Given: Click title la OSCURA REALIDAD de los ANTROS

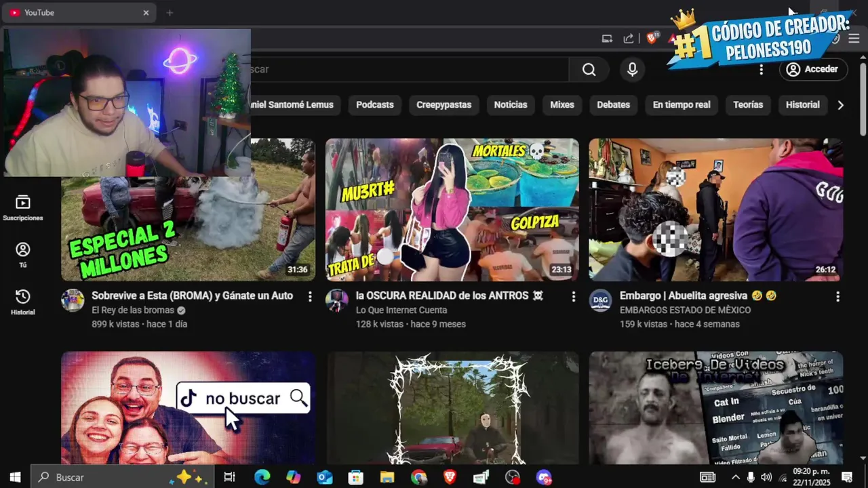Looking at the screenshot, I should coord(449,296).
